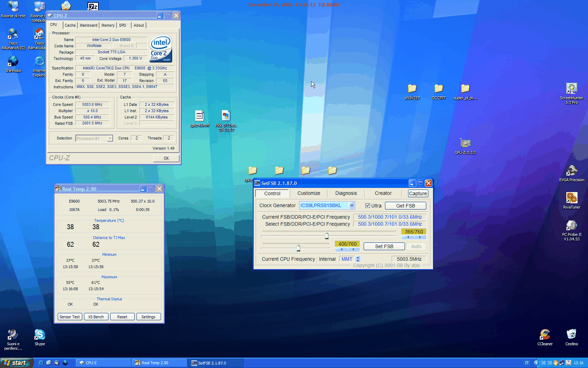
Task: Select the Control tab in SetFSB
Action: point(272,193)
